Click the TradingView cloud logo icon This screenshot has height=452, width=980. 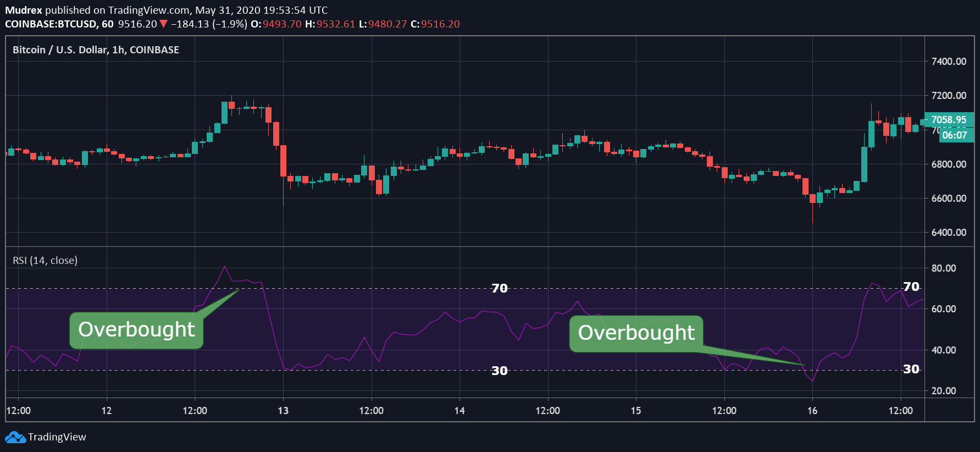click(x=15, y=437)
